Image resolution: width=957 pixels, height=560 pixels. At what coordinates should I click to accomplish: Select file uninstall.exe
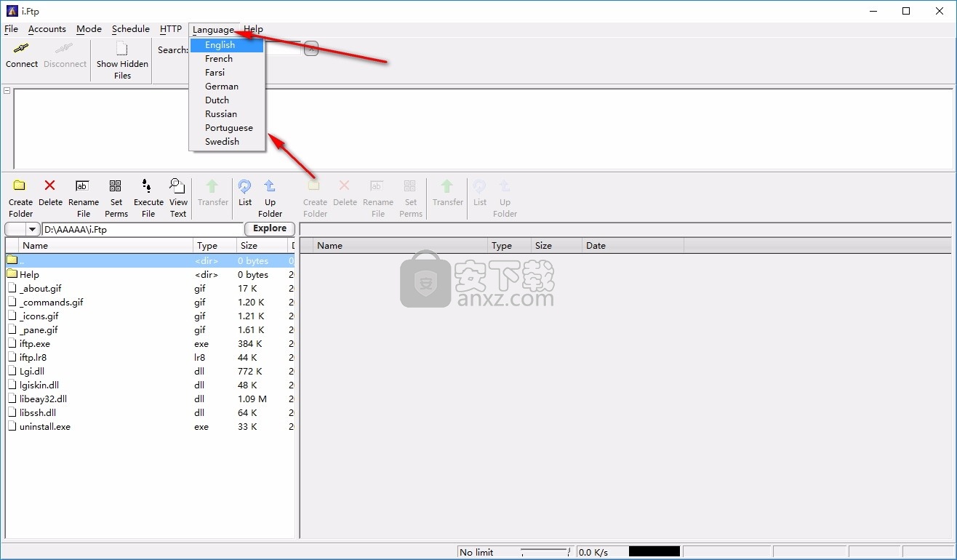pyautogui.click(x=150, y=427)
